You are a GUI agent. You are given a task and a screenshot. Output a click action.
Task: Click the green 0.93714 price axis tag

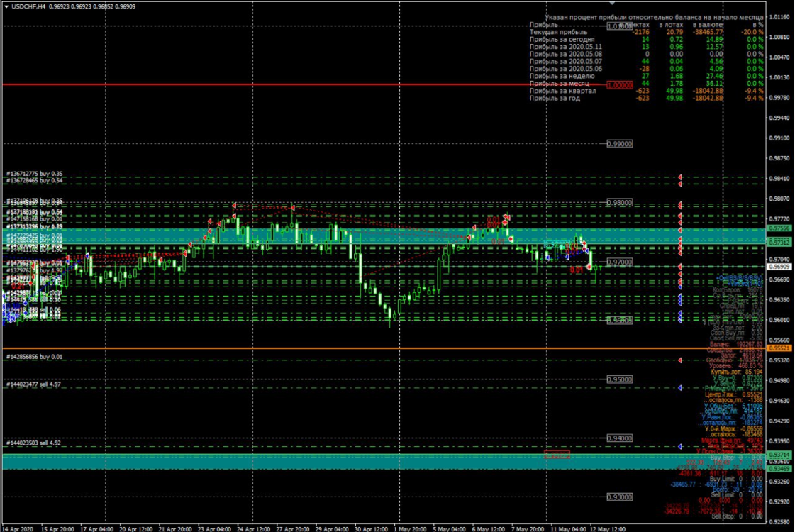(779, 455)
